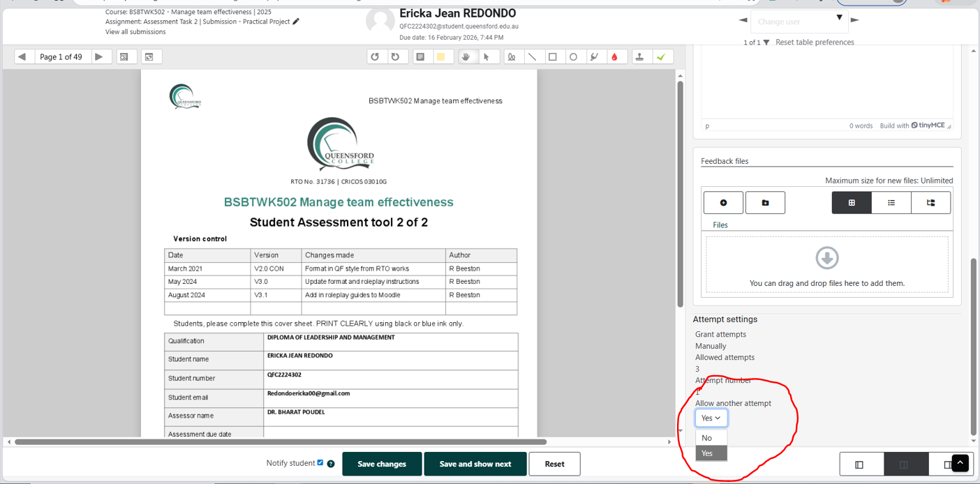Open the Change user dropdown
The height and width of the screenshot is (484, 980).
click(799, 22)
